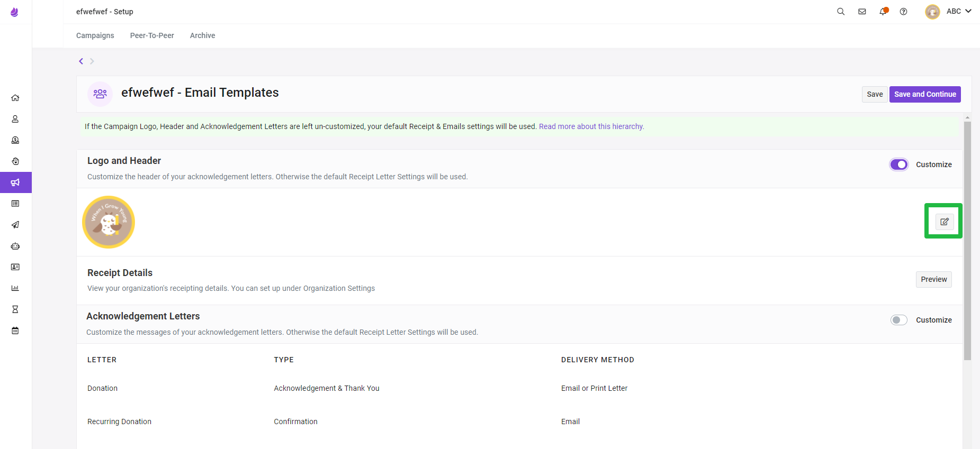Click the TYPE column header

click(x=284, y=360)
